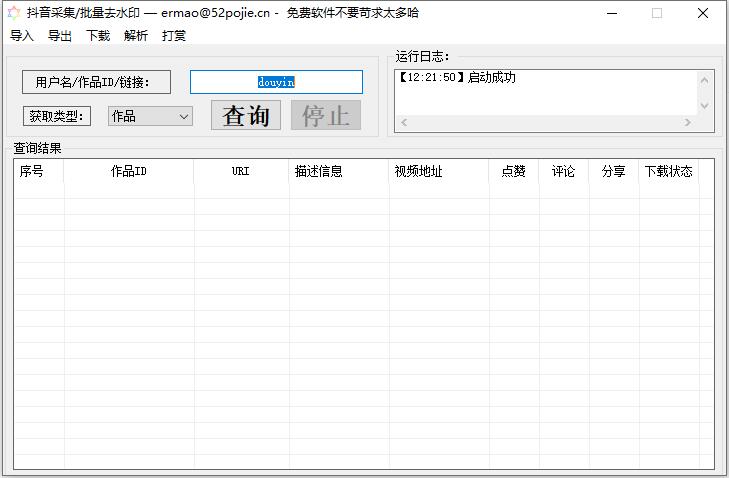Image resolution: width=729 pixels, height=478 pixels.
Task: Click the 用户名/作品ID/链接 label button
Action: 96,82
